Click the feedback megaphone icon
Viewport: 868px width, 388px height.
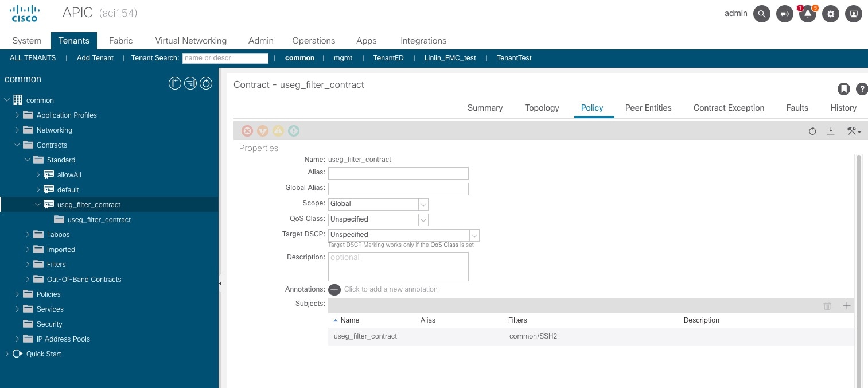pyautogui.click(x=784, y=13)
